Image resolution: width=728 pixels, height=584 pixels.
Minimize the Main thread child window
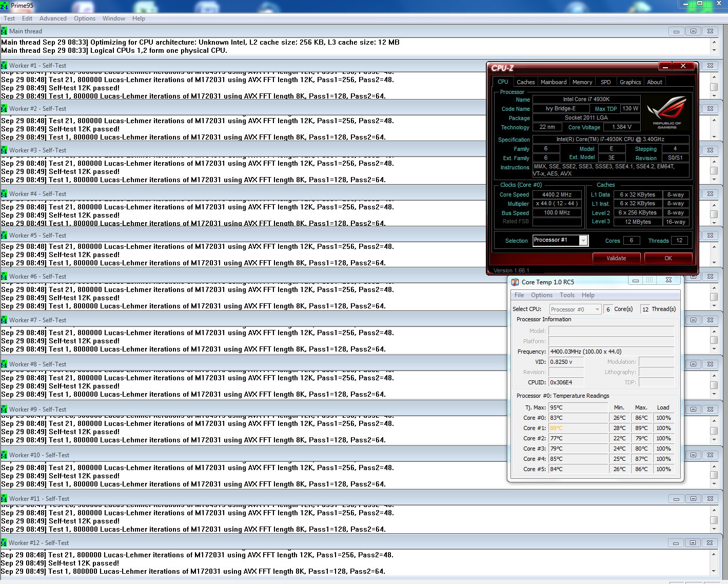[x=676, y=31]
